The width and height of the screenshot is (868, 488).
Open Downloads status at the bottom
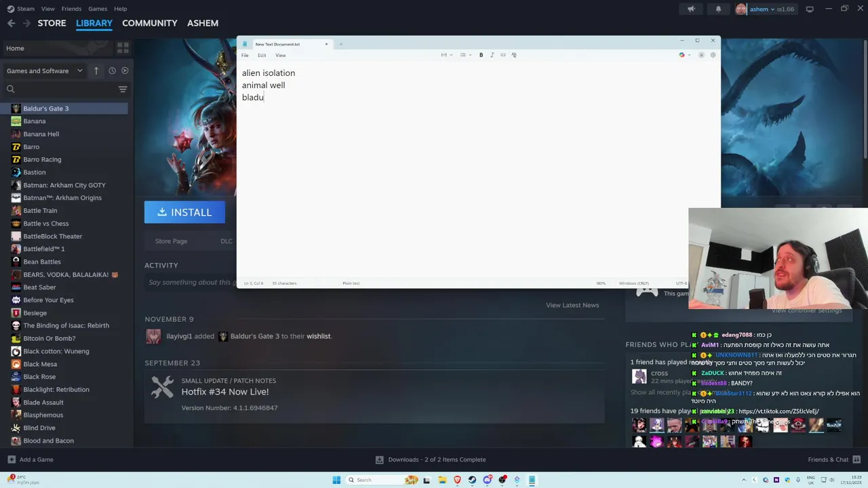431,460
